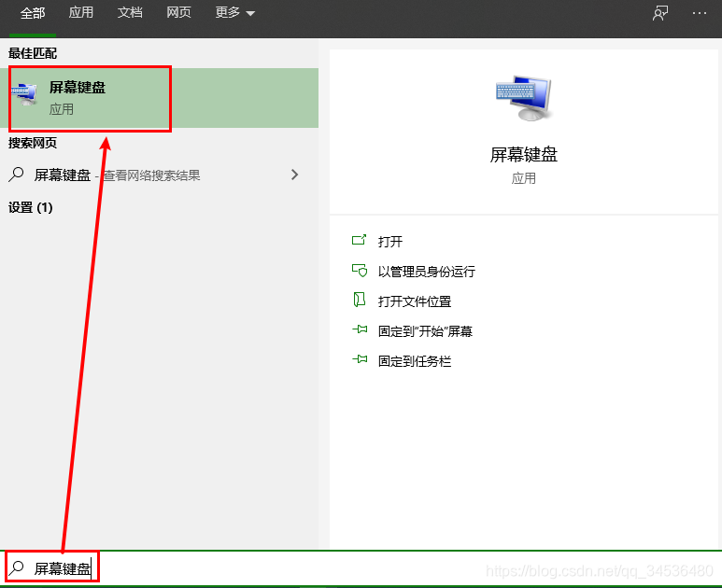Click the 最佳匹配 heading
The image size is (722, 588).
pos(33,53)
